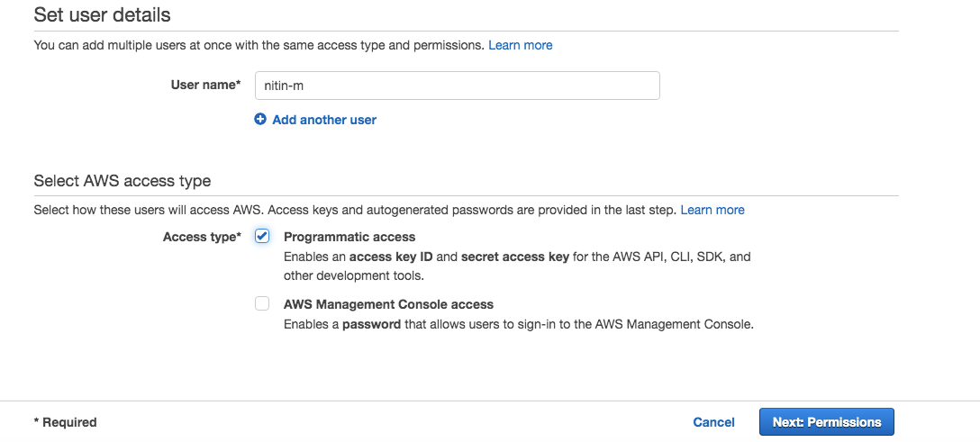
Task: Enable the AWS Management Console access checkbox
Action: pos(262,304)
